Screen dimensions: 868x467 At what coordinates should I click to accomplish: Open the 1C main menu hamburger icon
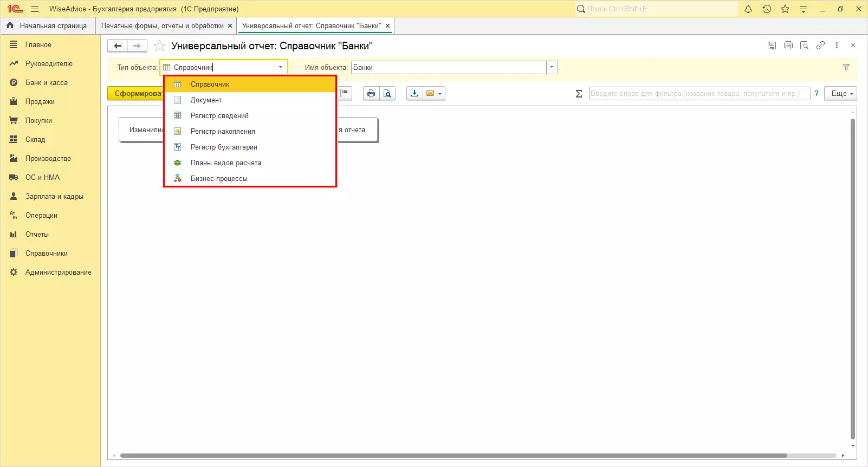click(x=35, y=9)
